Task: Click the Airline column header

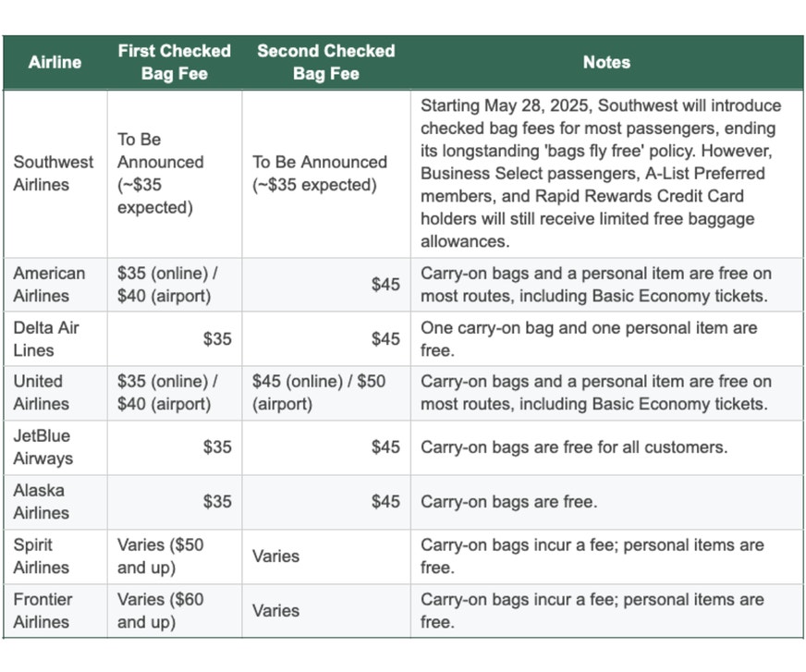Action: pos(55,62)
